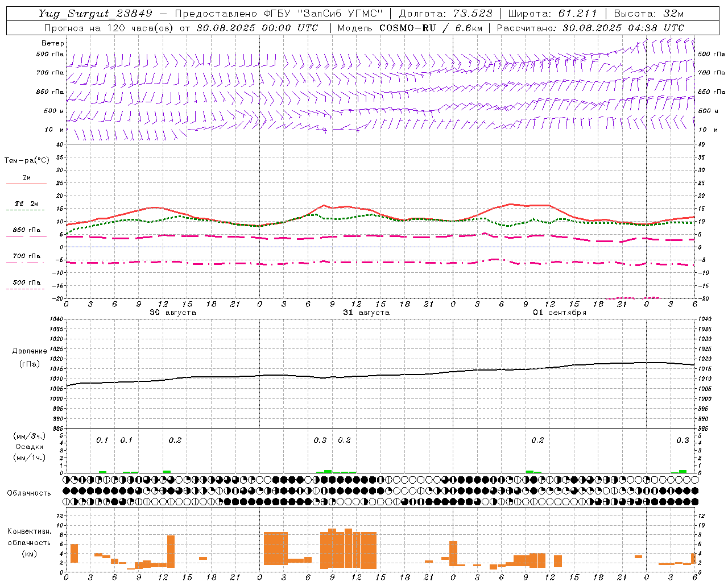Click the 30 августа date label
728x582 pixels.
173,313
